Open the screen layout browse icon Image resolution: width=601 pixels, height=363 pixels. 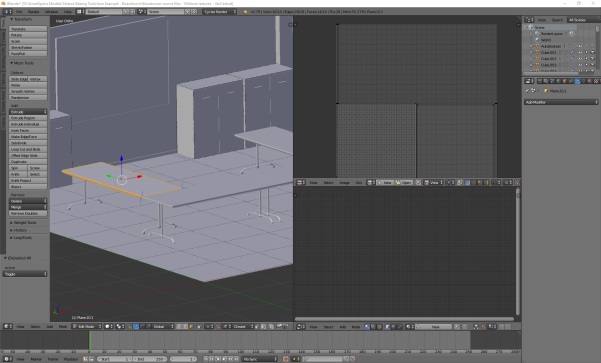79,11
